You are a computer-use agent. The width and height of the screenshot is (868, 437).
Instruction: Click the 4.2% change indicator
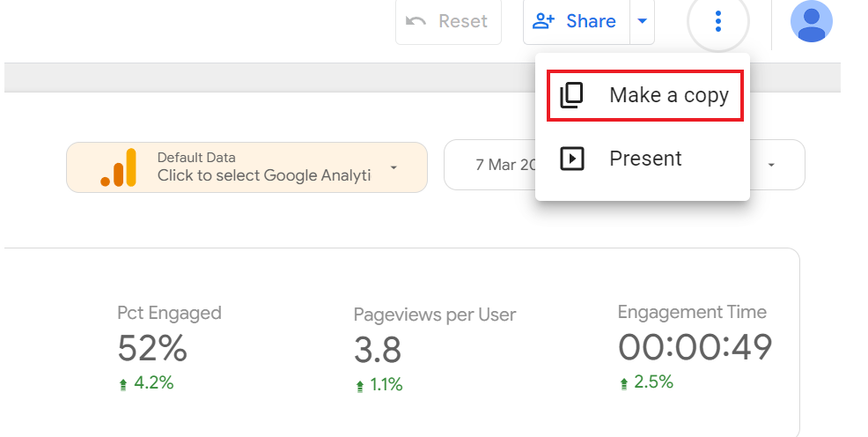(x=147, y=382)
